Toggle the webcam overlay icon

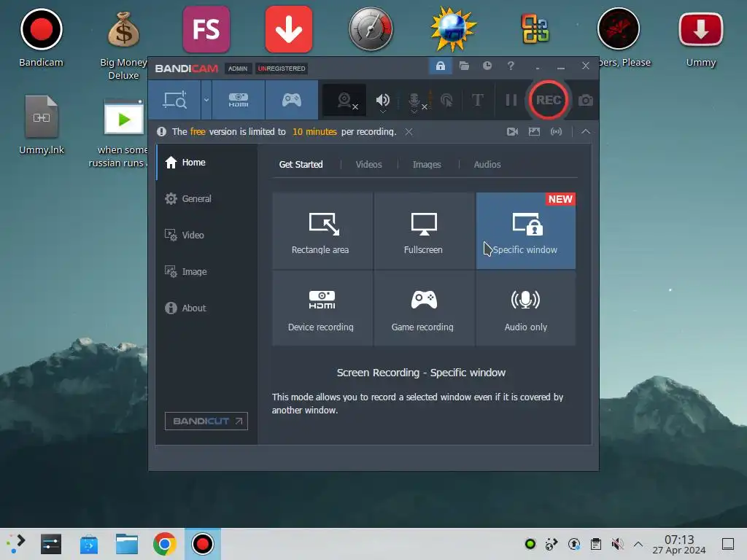tap(344, 100)
